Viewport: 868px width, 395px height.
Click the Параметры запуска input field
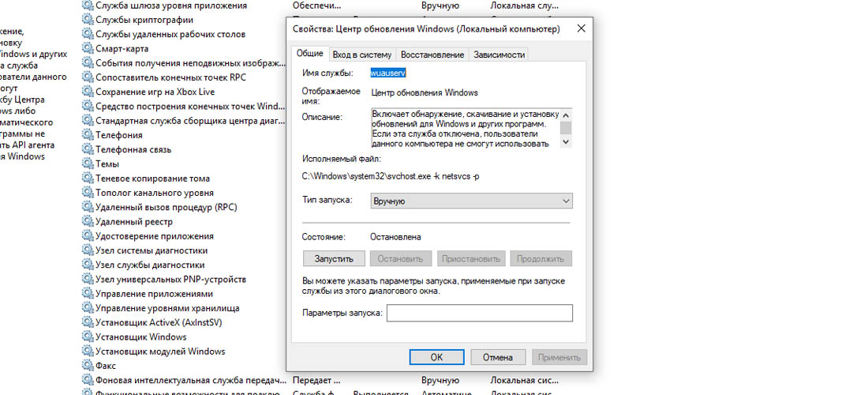click(480, 313)
